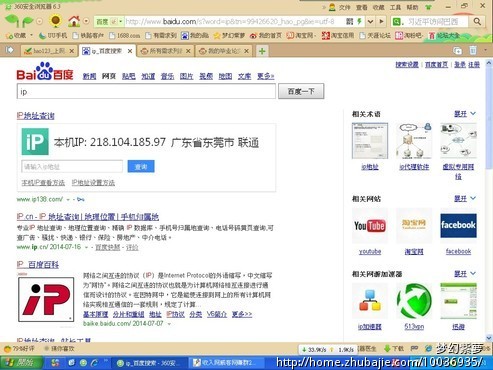
Task: Click the green skin shirt icon in the title bar
Action: click(429, 7)
